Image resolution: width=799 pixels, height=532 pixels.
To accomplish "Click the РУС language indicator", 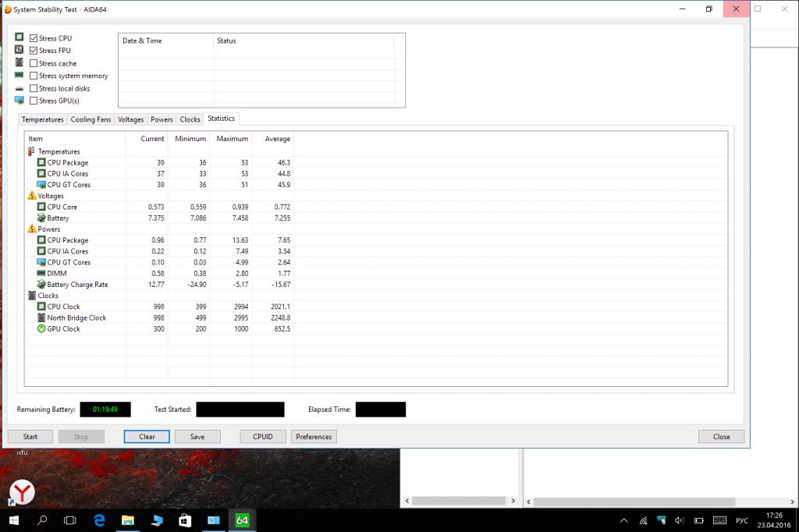I will click(x=742, y=521).
